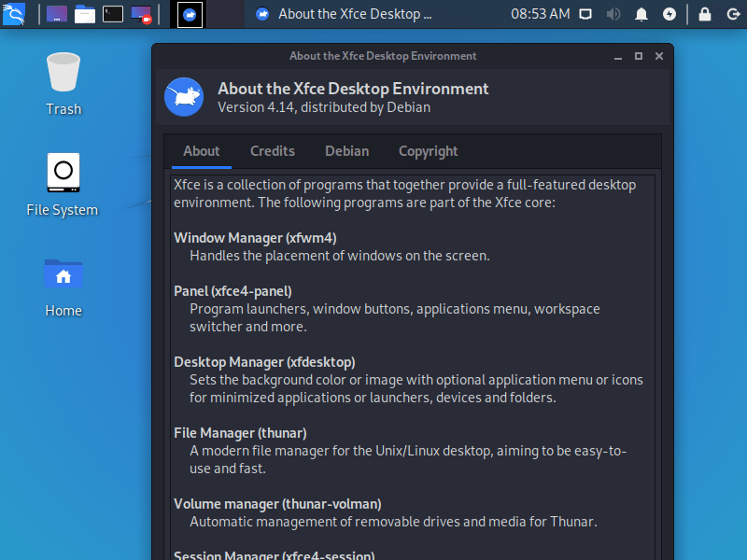The image size is (747, 560).
Task: Click the 'Session Manager (xfce4-session)' heading
Action: coord(274,555)
